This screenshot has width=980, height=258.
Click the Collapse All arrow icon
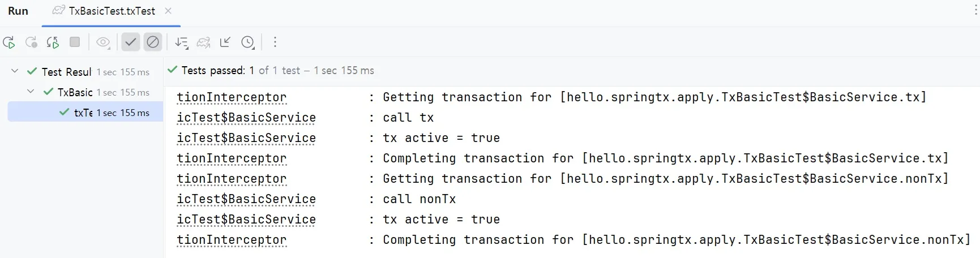pos(225,42)
